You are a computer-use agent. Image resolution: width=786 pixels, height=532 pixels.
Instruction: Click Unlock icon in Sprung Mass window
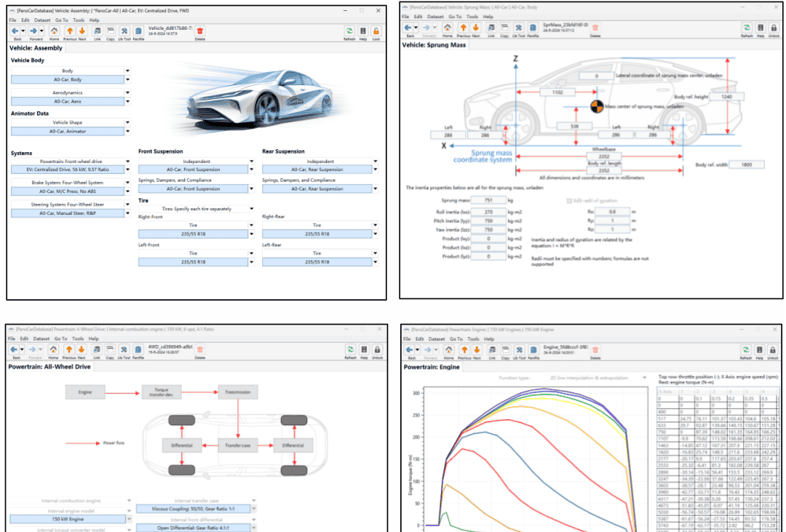(774, 27)
